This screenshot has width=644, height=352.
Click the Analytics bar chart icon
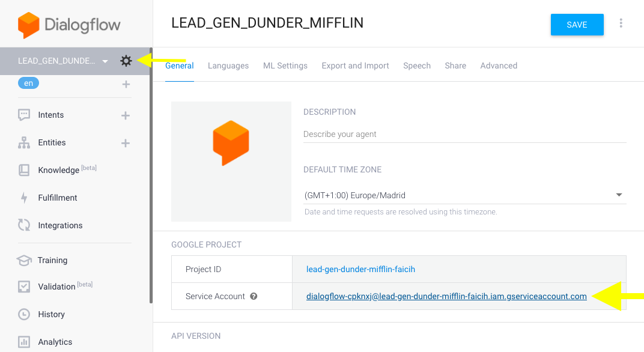tap(24, 342)
